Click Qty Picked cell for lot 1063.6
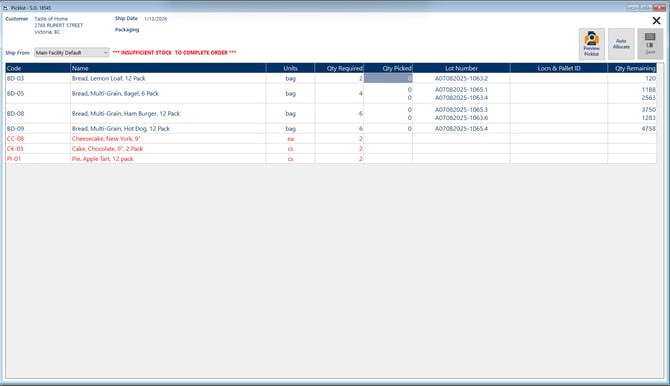Viewport: 670px width, 386px height. [x=388, y=118]
